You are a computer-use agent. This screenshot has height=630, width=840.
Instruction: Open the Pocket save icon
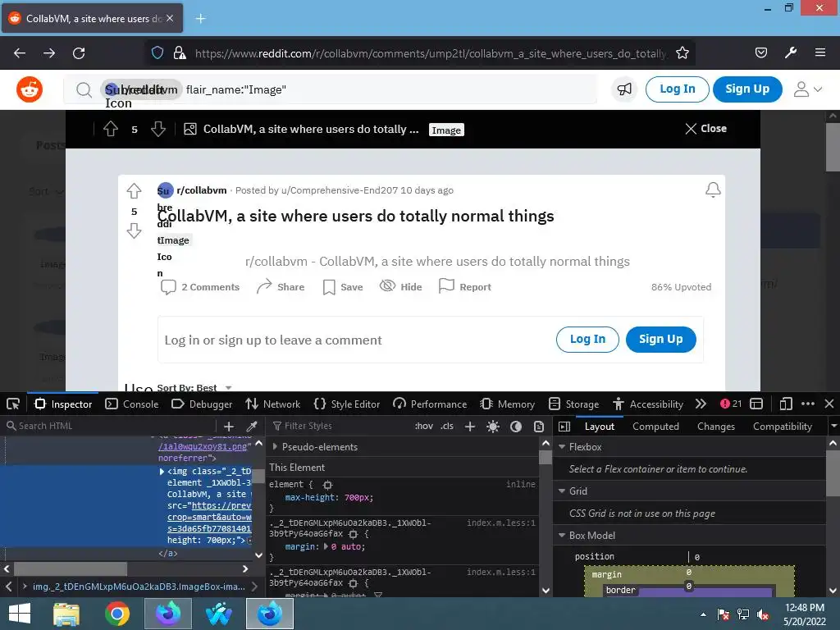[x=760, y=52]
